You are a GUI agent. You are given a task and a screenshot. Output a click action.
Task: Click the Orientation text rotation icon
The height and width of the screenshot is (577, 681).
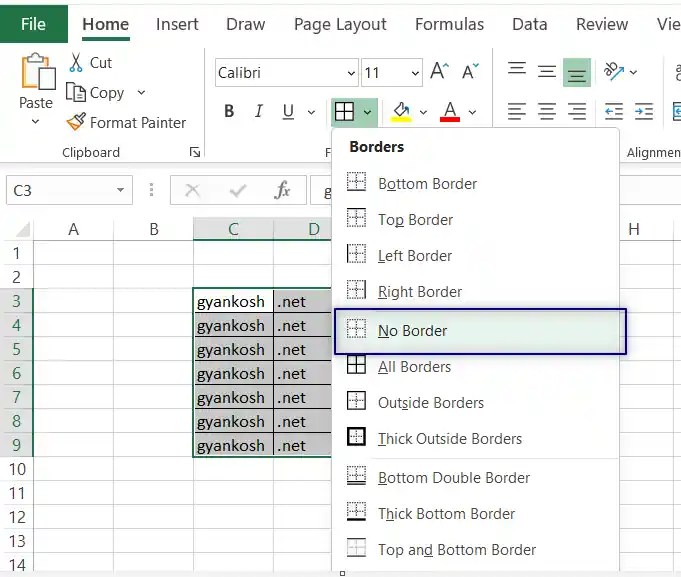tap(614, 71)
